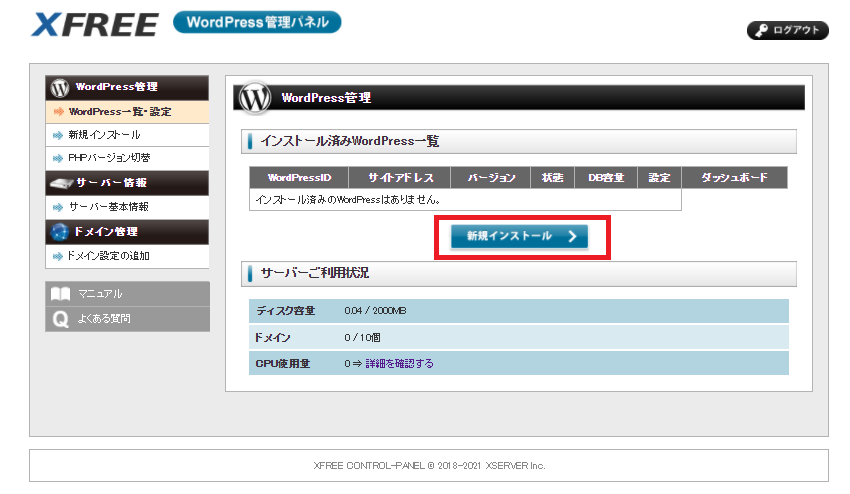The height and width of the screenshot is (494, 850).
Task: Click the arrow icon beside ドメイン設定の追加
Action: [57, 256]
